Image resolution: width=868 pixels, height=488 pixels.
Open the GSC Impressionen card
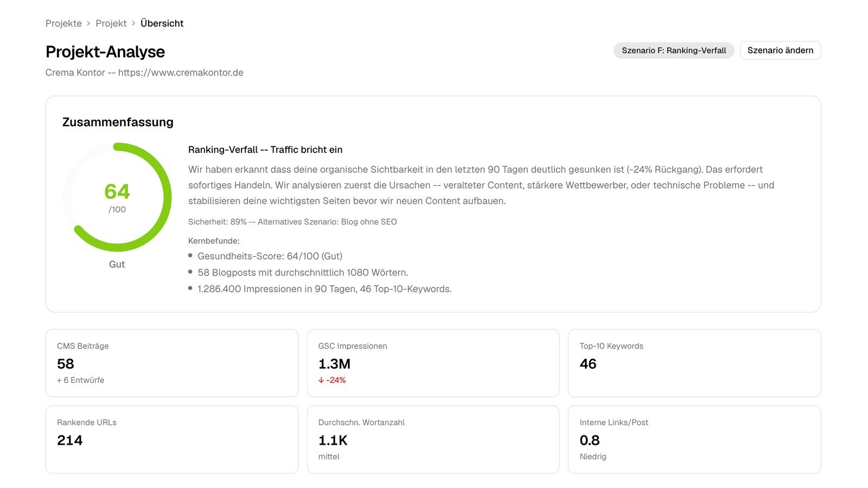tap(433, 363)
